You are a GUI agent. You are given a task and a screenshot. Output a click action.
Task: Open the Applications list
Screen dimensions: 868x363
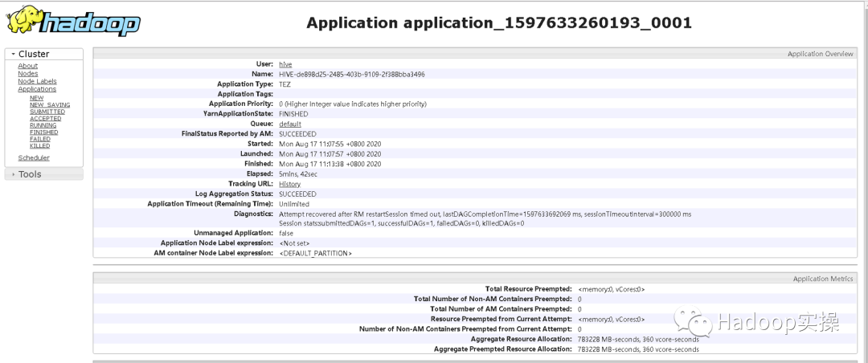tap(36, 89)
